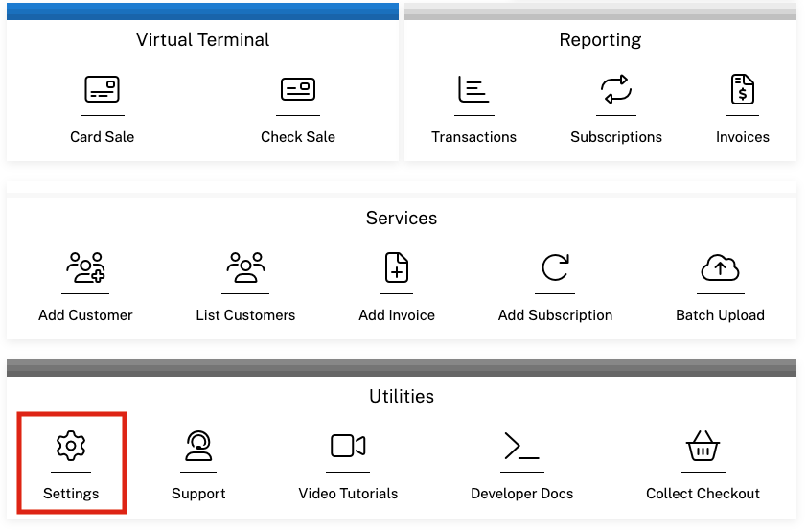Click the "Transactions" text link
The height and width of the screenshot is (532, 807).
[x=473, y=137]
